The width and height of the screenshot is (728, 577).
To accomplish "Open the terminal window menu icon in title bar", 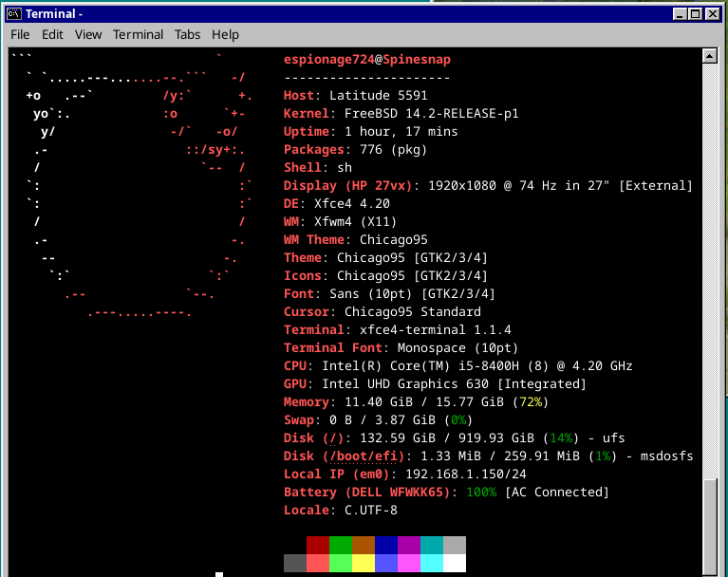I will [x=14, y=13].
